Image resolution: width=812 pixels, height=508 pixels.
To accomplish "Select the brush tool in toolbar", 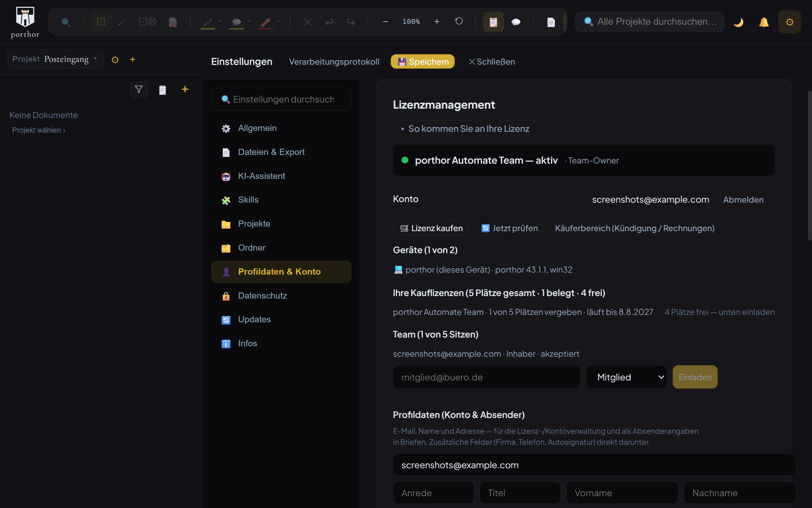I will pos(123,22).
